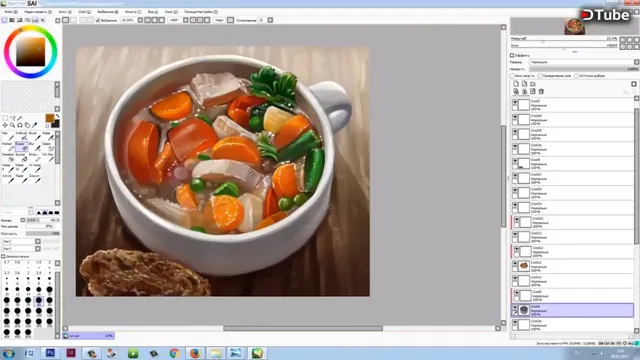Select the Zoom magnifier tool
The image size is (640, 360).
pyautogui.click(x=13, y=125)
